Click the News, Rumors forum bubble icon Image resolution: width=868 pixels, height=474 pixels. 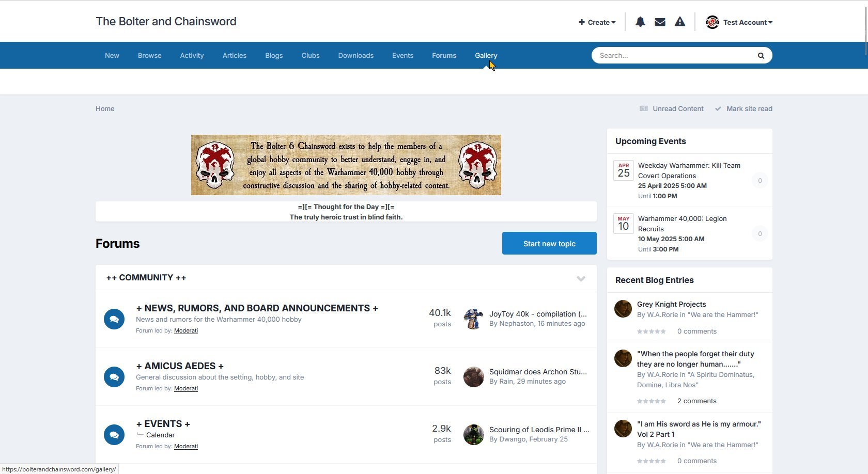[114, 319]
